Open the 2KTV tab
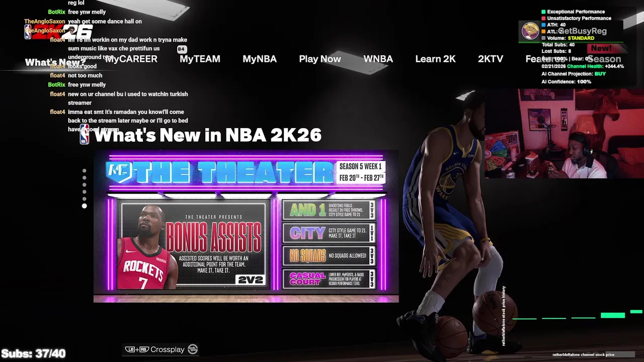This screenshot has height=362, width=644. [491, 59]
